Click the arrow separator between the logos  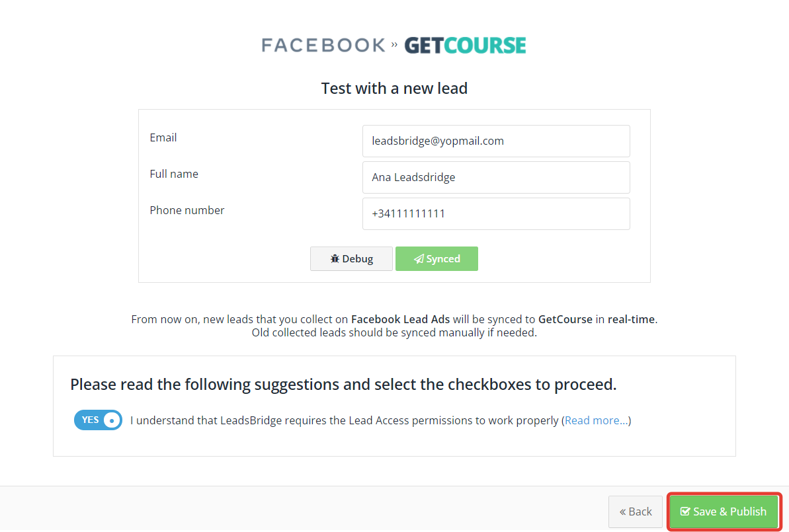(394, 45)
